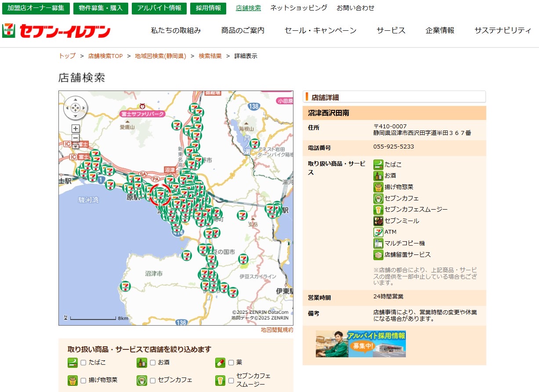This screenshot has width=539, height=392.
Task: Click the マルチコピー機 icon in store details
Action: tap(378, 243)
